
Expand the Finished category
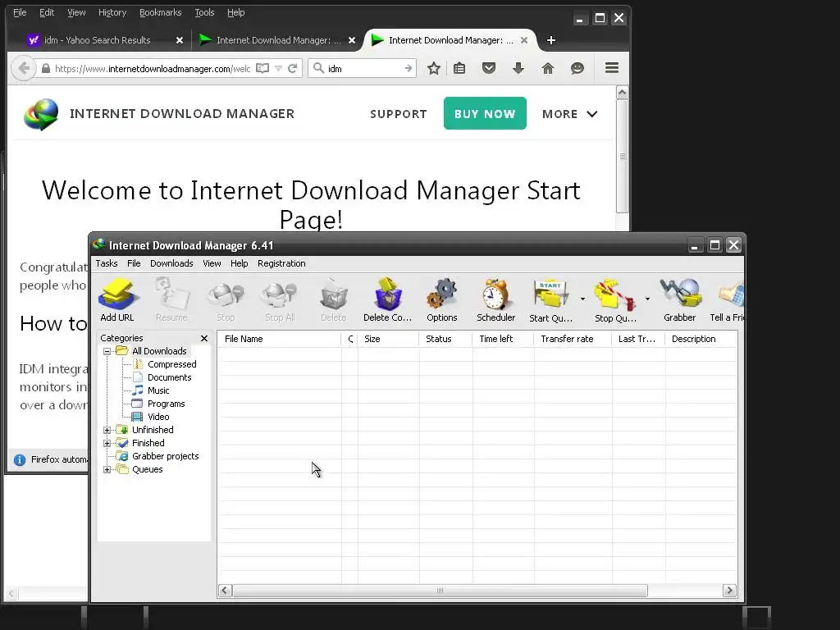click(x=107, y=444)
